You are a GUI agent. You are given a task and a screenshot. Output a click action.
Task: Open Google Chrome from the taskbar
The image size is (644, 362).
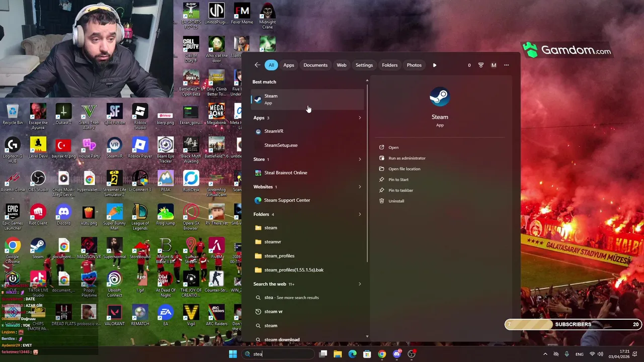[382, 354]
